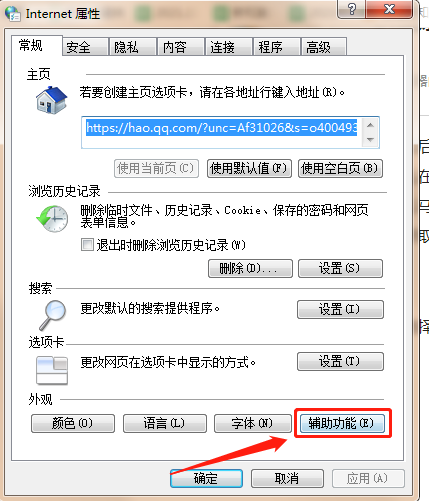This screenshot has width=429, height=501.
Task: Click the question mark help button
Action: point(351,9)
